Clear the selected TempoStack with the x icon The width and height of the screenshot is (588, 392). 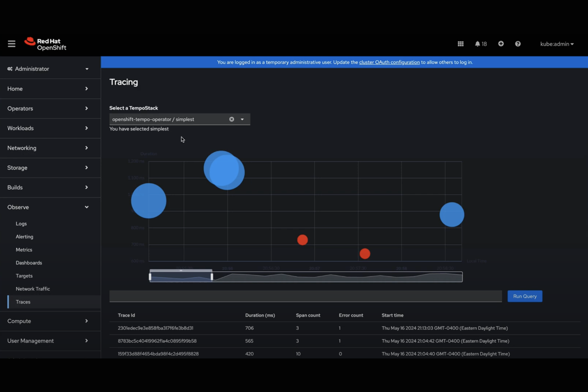[x=232, y=119]
